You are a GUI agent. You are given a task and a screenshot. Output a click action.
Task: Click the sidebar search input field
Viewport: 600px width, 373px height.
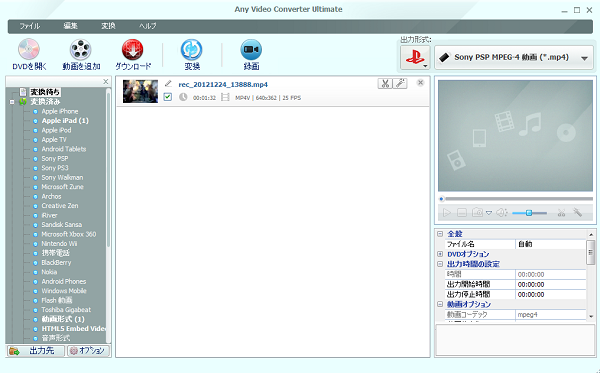point(54,81)
